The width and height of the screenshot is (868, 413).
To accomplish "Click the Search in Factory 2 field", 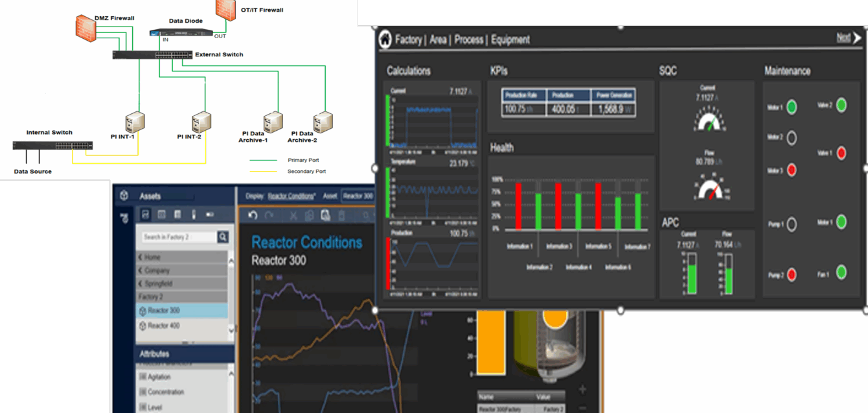I will pyautogui.click(x=178, y=237).
